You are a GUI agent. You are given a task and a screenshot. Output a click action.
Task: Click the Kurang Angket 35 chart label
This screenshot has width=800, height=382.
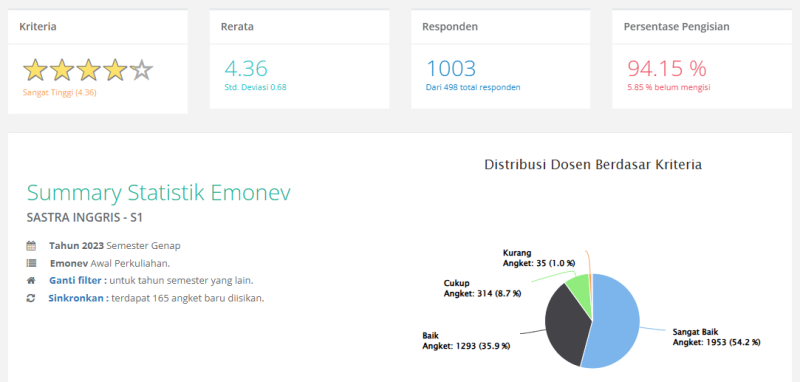point(539,258)
